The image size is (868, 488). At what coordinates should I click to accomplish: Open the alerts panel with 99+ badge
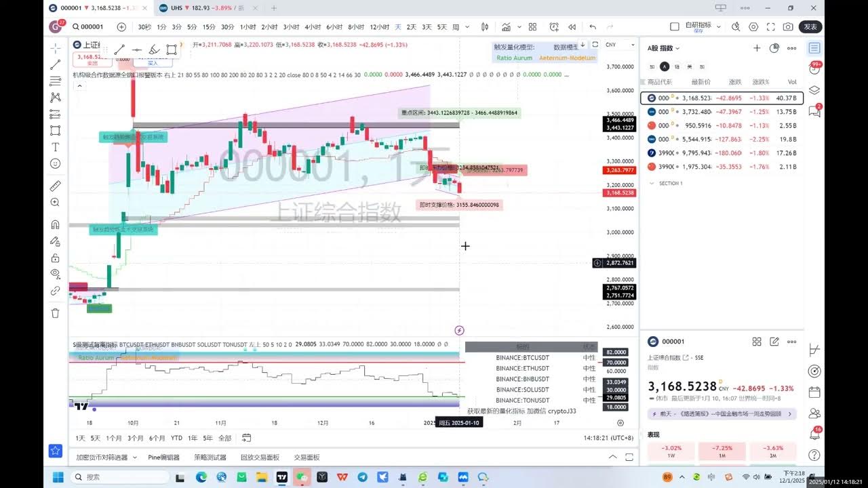814,69
